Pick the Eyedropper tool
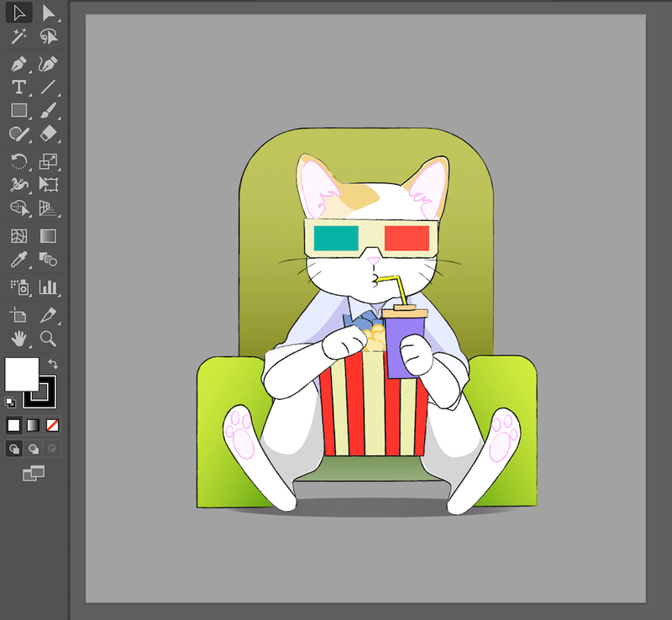The height and width of the screenshot is (620, 672). [19, 260]
